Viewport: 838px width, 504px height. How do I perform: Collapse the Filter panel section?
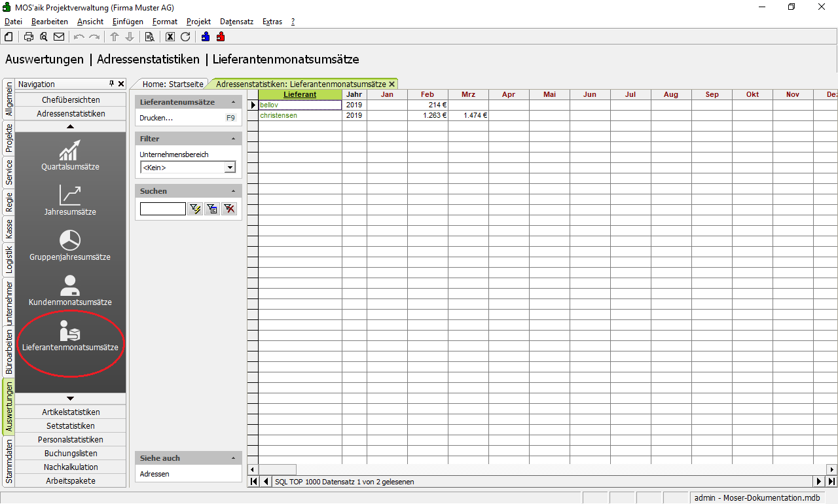234,139
